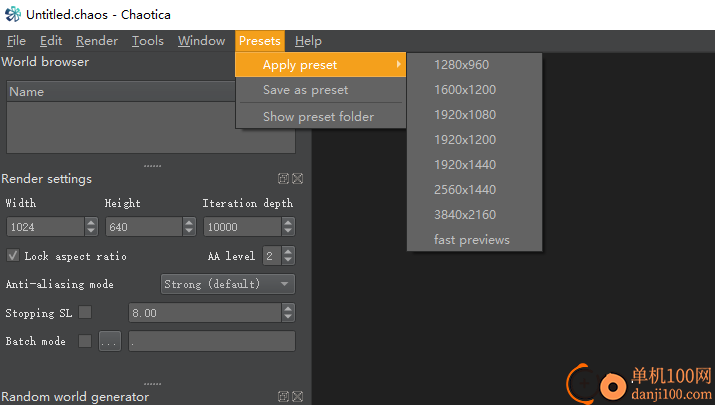This screenshot has width=715, height=405.
Task: Click the Width input field
Action: [x=46, y=227]
